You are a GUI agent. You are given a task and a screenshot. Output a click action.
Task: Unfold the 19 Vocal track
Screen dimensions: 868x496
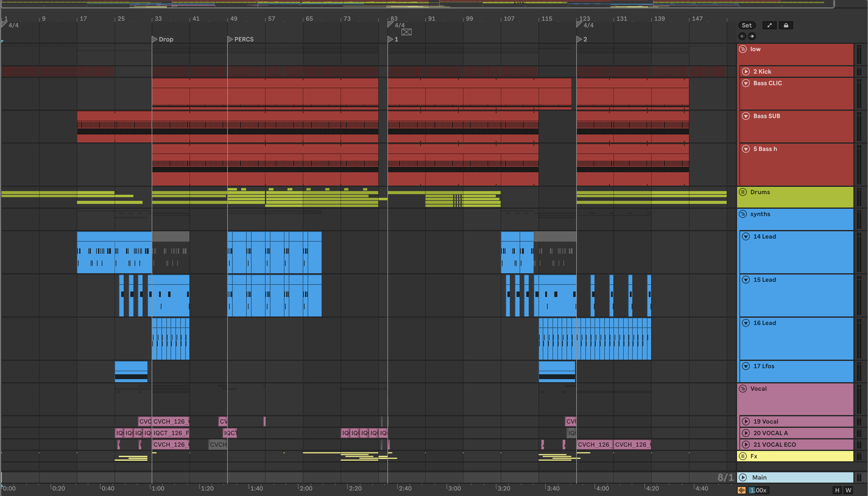coord(746,421)
